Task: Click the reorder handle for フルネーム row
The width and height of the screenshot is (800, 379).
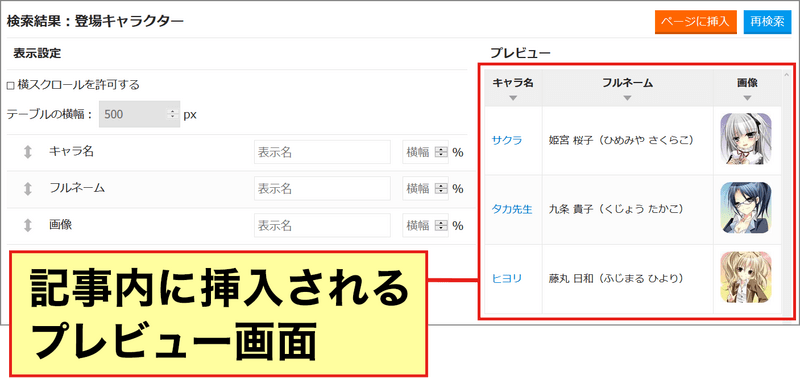Action: click(x=28, y=189)
